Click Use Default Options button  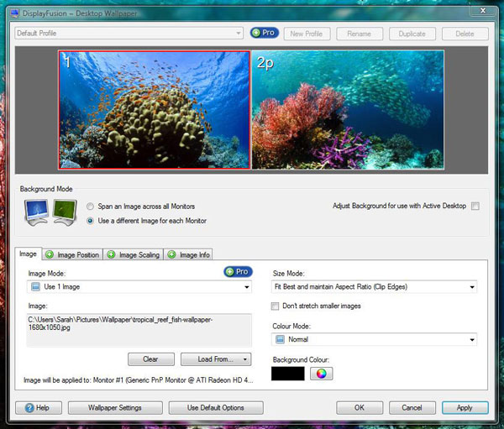216,408
